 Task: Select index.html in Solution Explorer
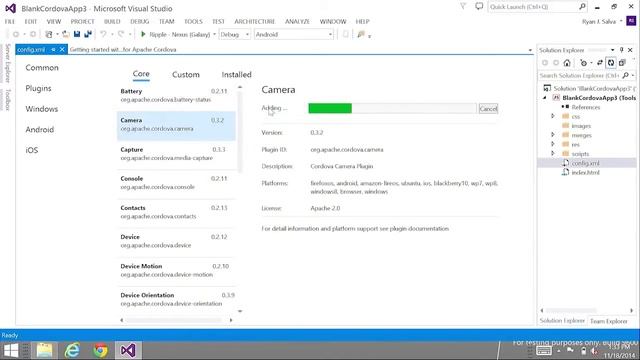(585, 173)
